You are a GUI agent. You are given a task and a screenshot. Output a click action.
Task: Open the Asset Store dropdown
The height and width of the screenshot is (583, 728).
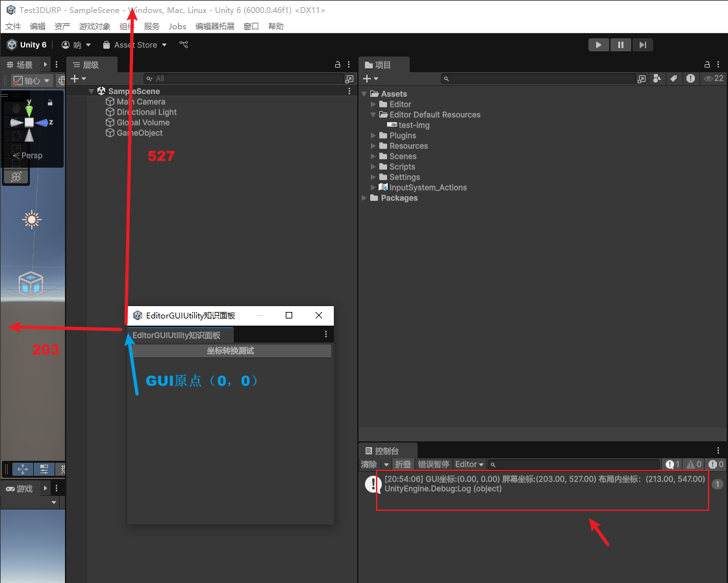coord(134,45)
